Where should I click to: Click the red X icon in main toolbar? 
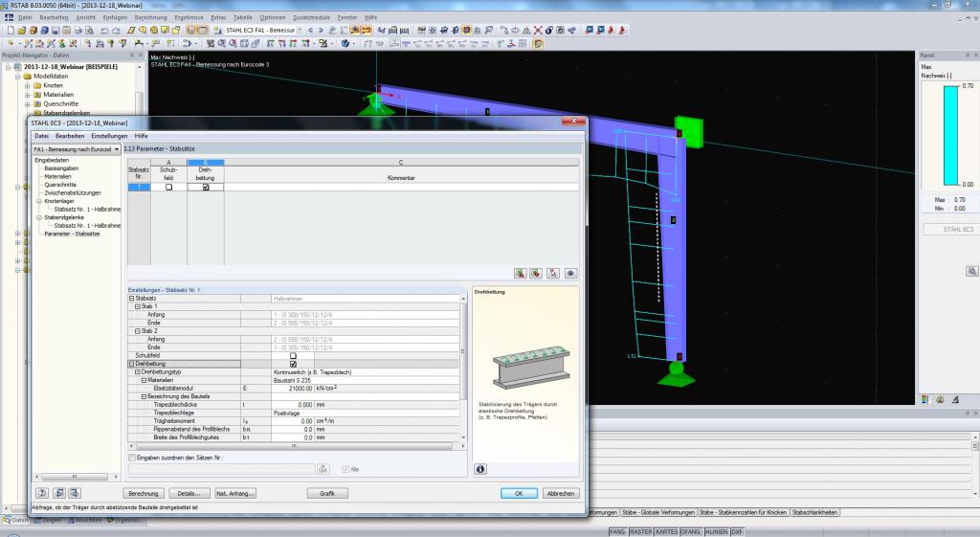coord(538,30)
